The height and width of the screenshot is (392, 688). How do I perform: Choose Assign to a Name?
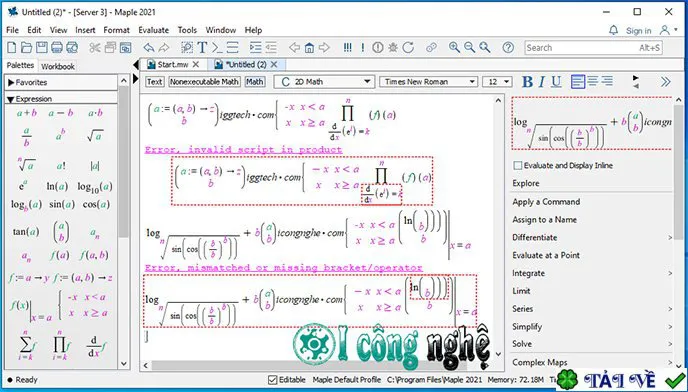coord(545,219)
